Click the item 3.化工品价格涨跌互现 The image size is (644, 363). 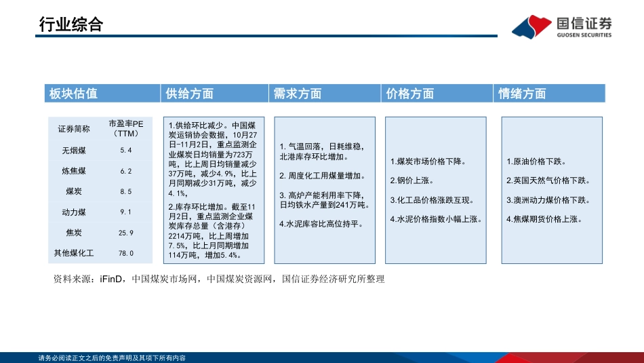click(432, 200)
